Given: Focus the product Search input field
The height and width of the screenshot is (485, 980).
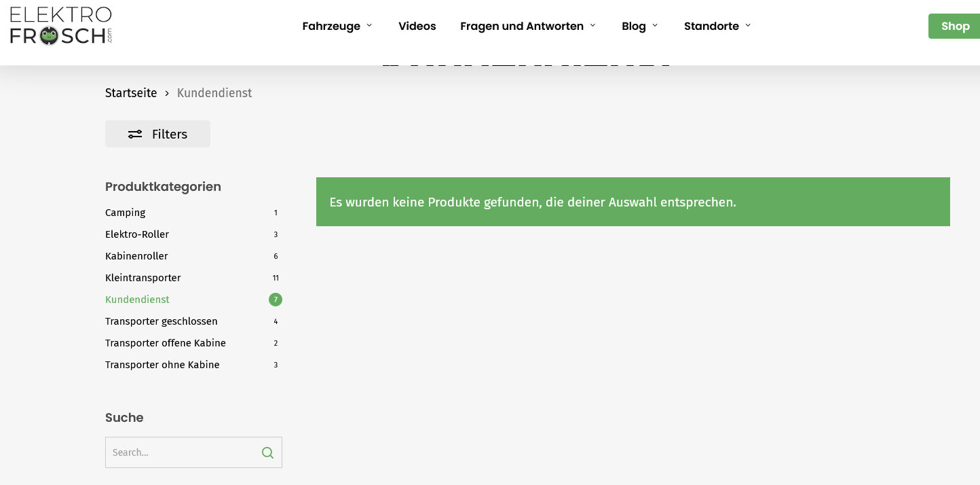Looking at the screenshot, I should [182, 452].
